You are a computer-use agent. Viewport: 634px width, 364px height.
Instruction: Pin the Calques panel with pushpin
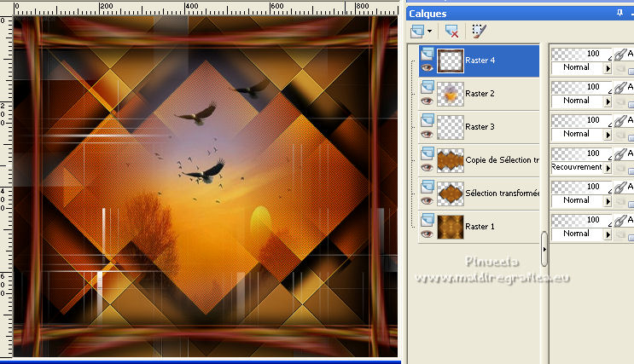[619, 14]
